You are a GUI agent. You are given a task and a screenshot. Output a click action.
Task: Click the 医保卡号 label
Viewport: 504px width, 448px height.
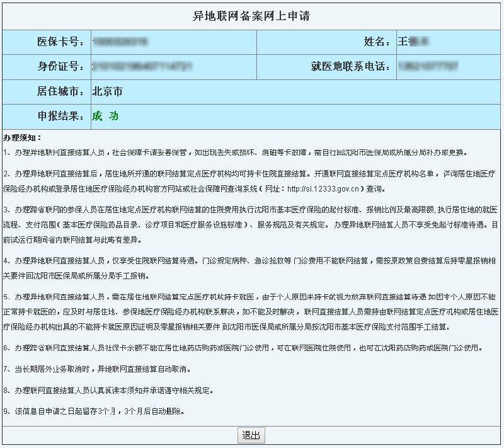pyautogui.click(x=61, y=42)
